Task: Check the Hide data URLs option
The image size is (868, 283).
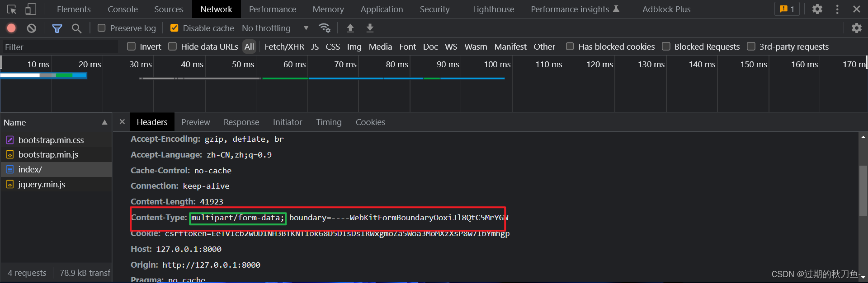Action: click(172, 46)
